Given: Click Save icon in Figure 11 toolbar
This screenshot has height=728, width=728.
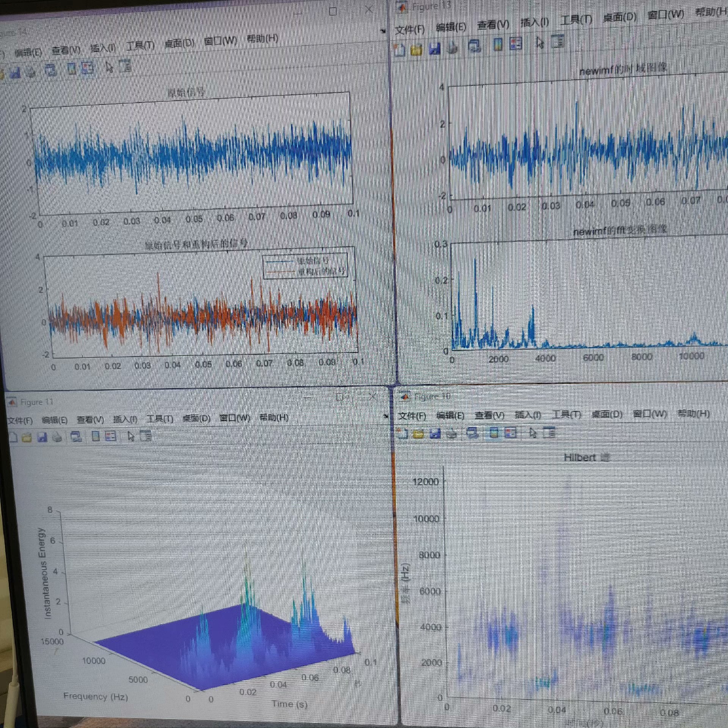Looking at the screenshot, I should pos(42,437).
